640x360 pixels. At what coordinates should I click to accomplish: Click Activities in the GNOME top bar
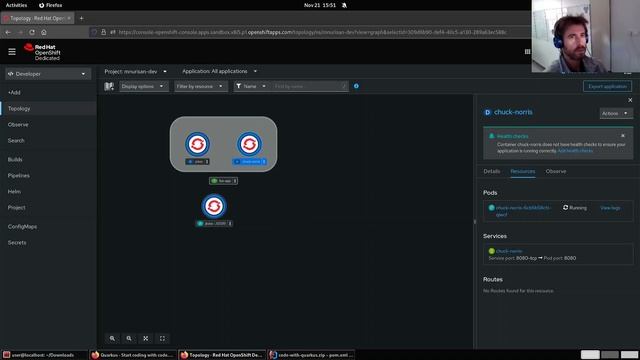tap(16, 5)
